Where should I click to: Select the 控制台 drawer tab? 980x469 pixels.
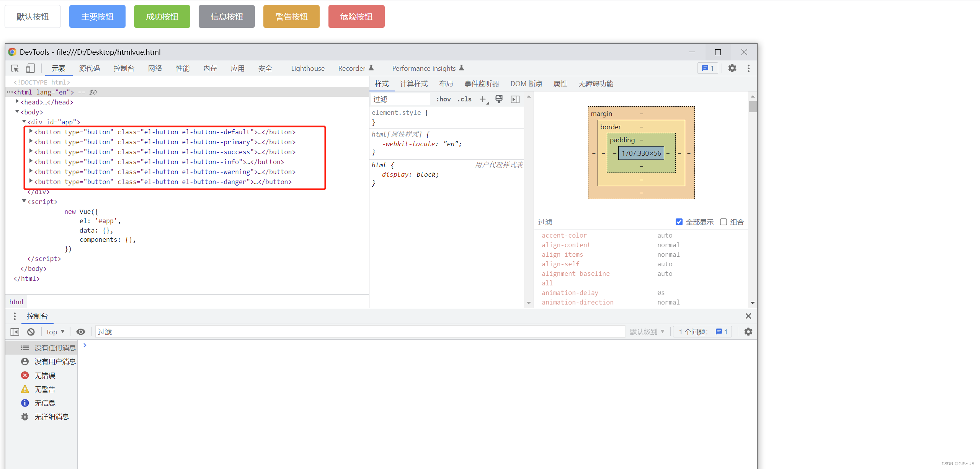click(37, 316)
